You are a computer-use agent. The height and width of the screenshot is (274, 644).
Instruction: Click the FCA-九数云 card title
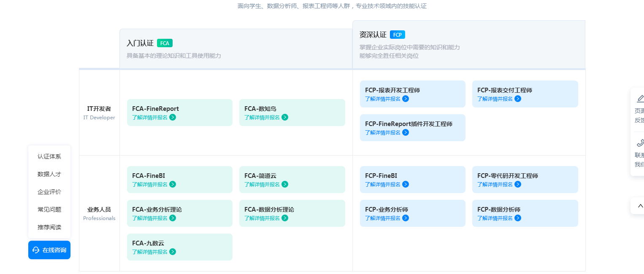pos(148,243)
